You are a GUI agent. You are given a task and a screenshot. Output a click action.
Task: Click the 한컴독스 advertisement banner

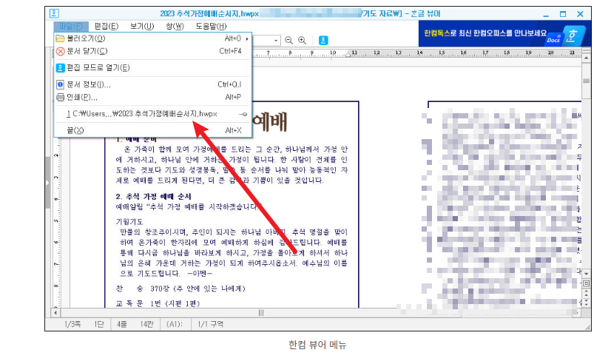tap(504, 34)
